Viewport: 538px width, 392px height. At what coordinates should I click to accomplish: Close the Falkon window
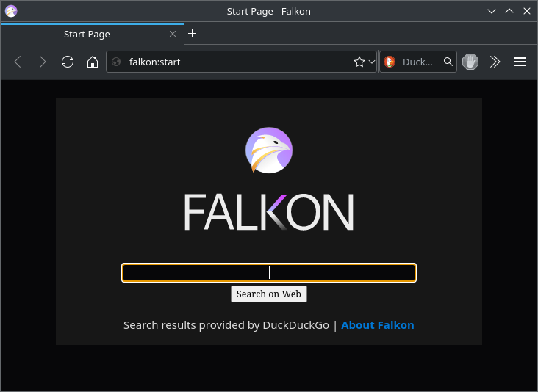tap(527, 11)
